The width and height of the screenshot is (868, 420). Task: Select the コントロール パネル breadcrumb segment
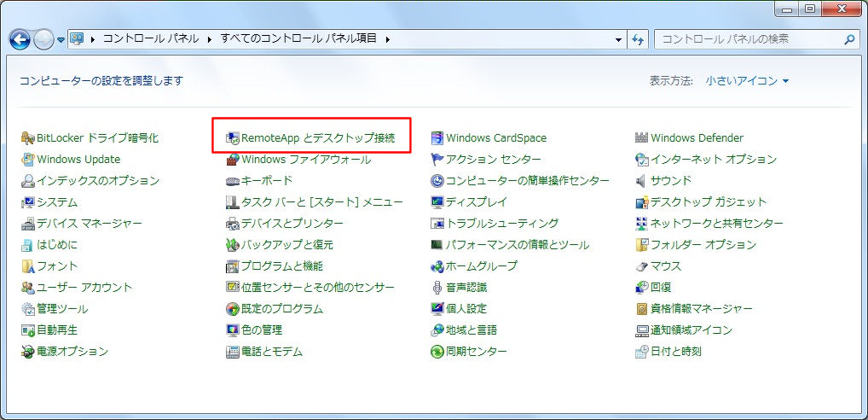(x=151, y=38)
